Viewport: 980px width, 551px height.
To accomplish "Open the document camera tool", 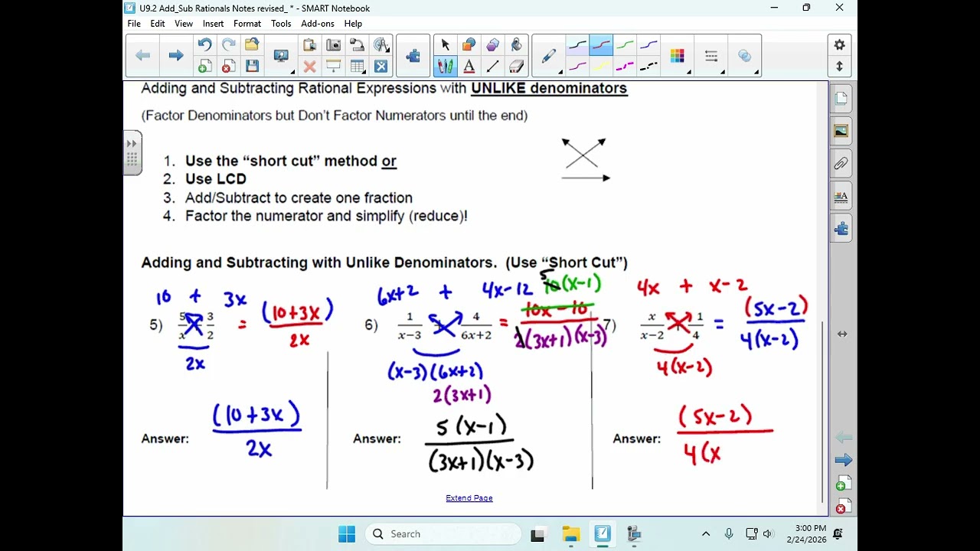I will coord(358,45).
